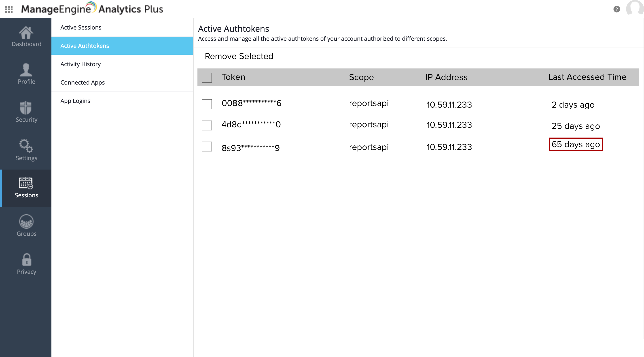Check the box for token 4d8d***0
Image resolution: width=644 pixels, height=357 pixels.
tap(207, 125)
